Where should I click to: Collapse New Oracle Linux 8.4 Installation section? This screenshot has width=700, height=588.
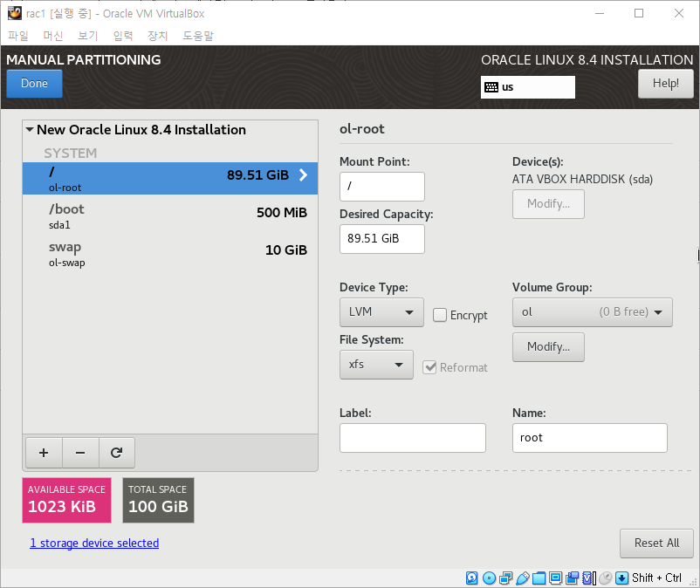(x=30, y=130)
